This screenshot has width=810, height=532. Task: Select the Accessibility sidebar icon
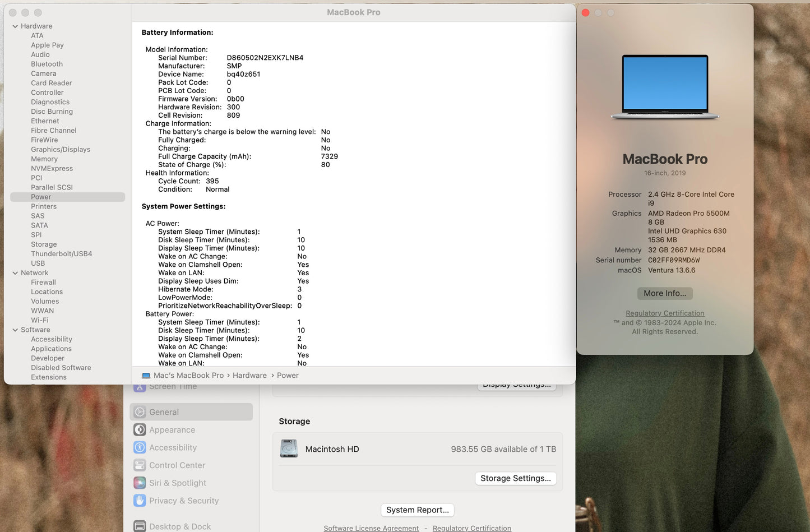(139, 447)
